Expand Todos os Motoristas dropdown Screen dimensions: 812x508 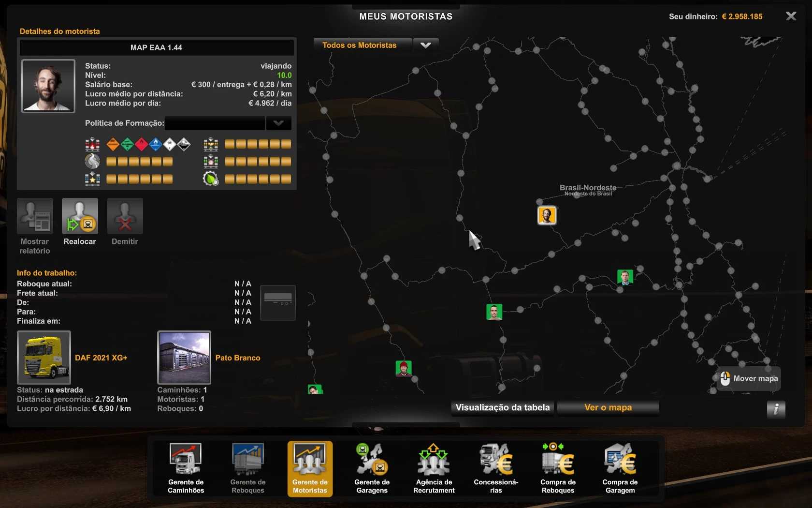(425, 45)
